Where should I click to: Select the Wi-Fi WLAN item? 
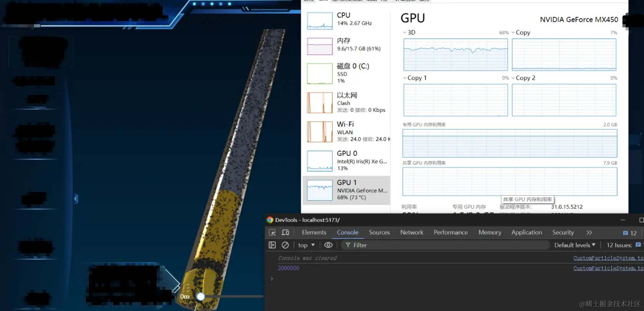pos(346,132)
